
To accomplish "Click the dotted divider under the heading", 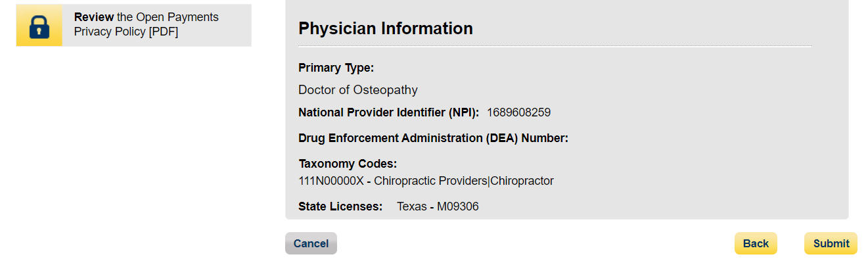I will (x=555, y=46).
